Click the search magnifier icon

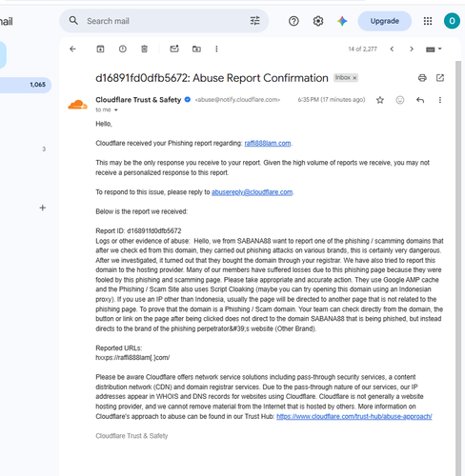tap(73, 21)
